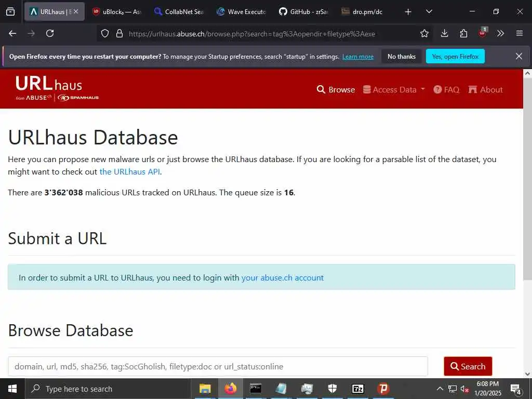The image size is (532, 399).
Task: Open Firefox View icon in tab bar
Action: pos(10,11)
